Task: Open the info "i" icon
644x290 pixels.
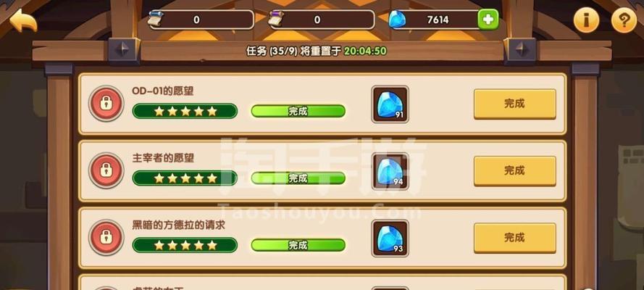Action: coord(587,20)
